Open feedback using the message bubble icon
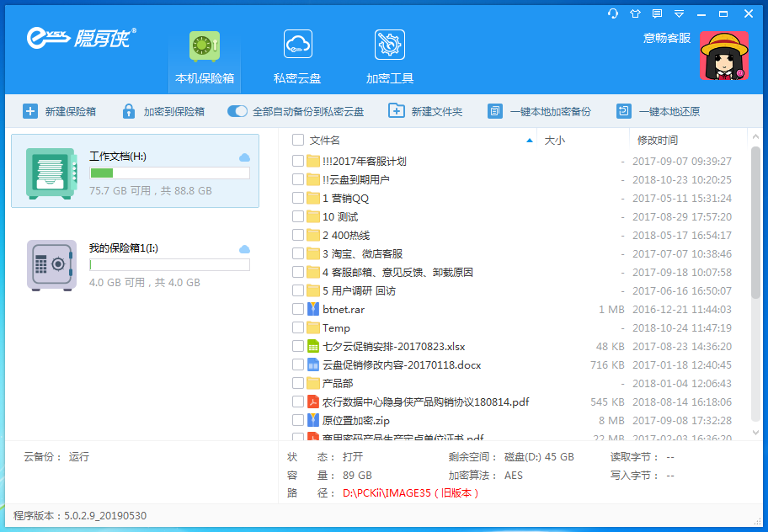 (x=656, y=13)
